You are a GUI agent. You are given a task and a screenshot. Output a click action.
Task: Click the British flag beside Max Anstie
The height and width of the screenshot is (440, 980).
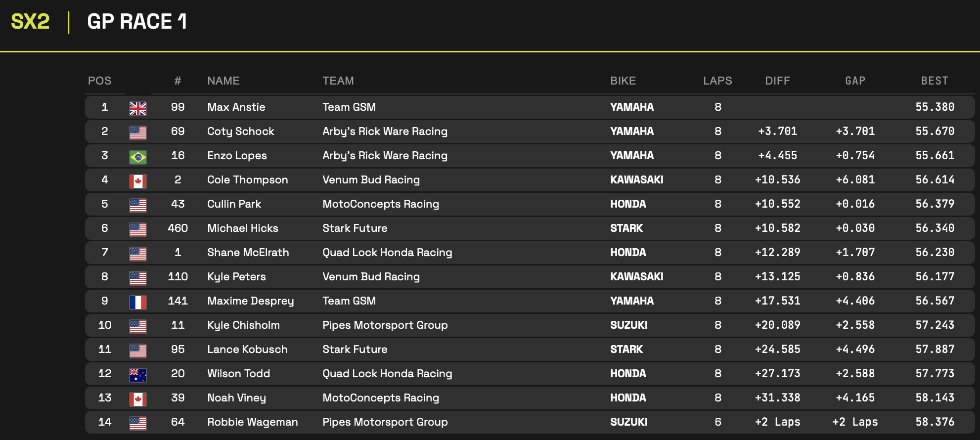coord(138,108)
